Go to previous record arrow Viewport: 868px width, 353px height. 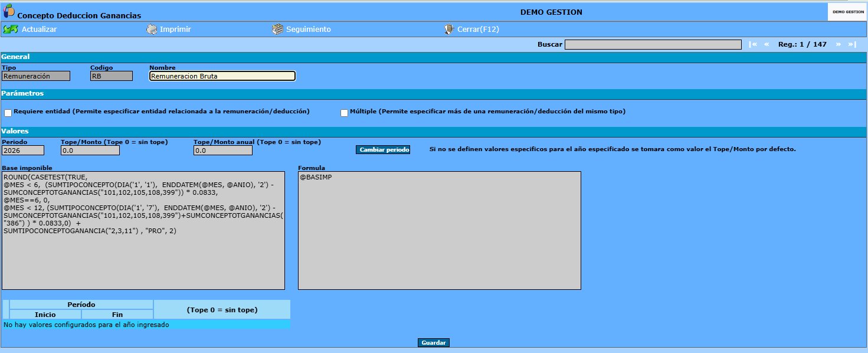click(x=767, y=44)
